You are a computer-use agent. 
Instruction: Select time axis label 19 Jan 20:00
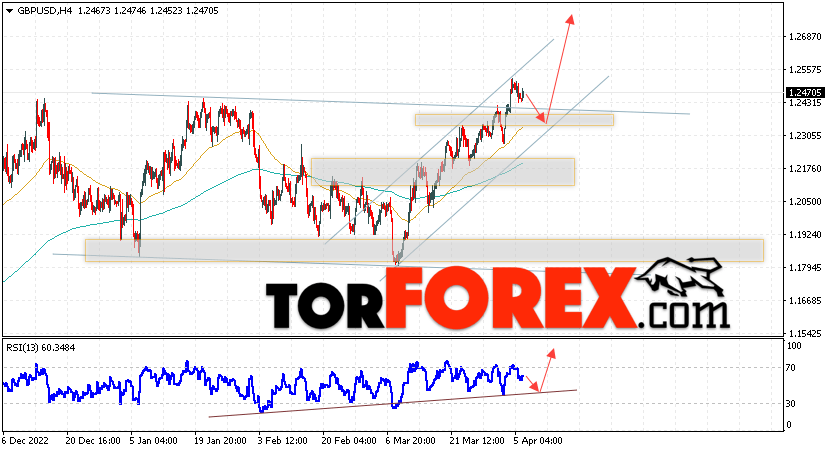(220, 440)
